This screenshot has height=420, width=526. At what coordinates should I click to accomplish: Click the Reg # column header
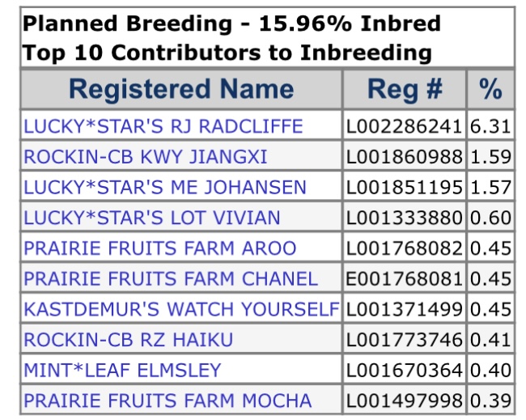(405, 89)
